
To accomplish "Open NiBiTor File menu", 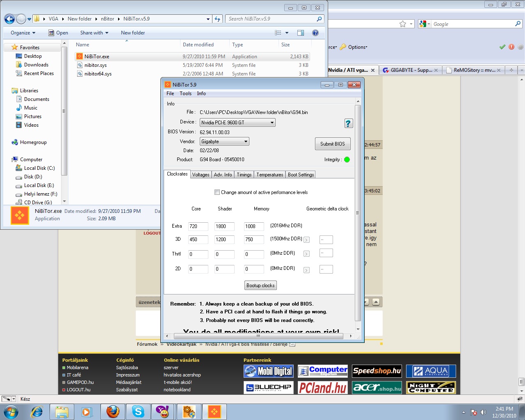I will [170, 94].
